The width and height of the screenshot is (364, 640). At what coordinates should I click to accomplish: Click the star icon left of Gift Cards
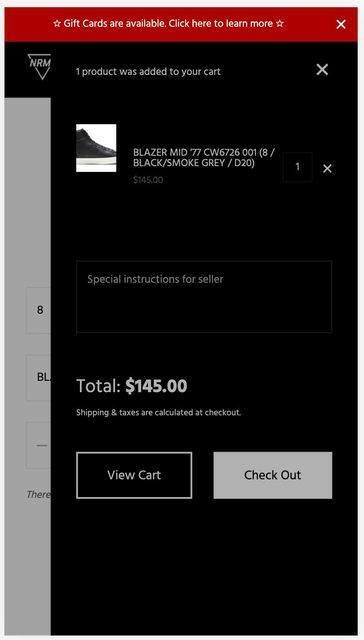click(x=57, y=24)
